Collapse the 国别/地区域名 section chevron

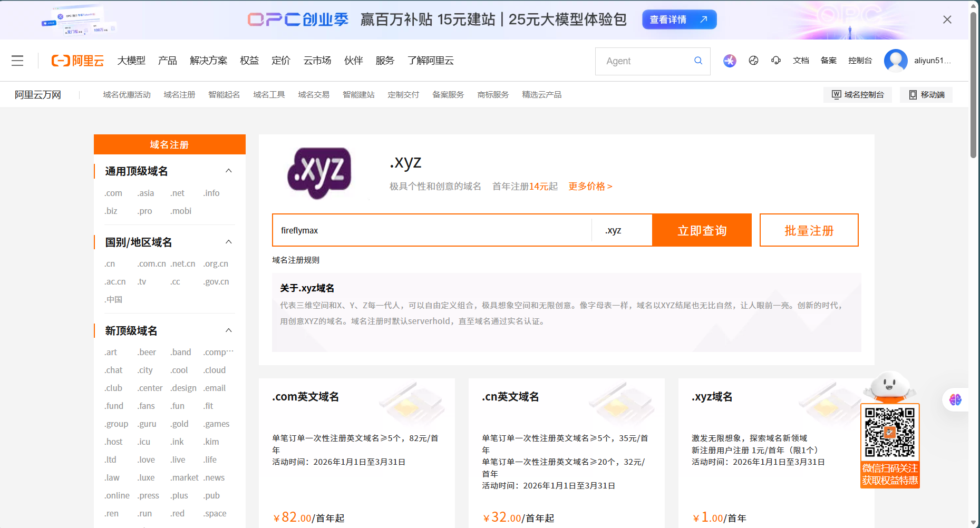click(x=229, y=242)
